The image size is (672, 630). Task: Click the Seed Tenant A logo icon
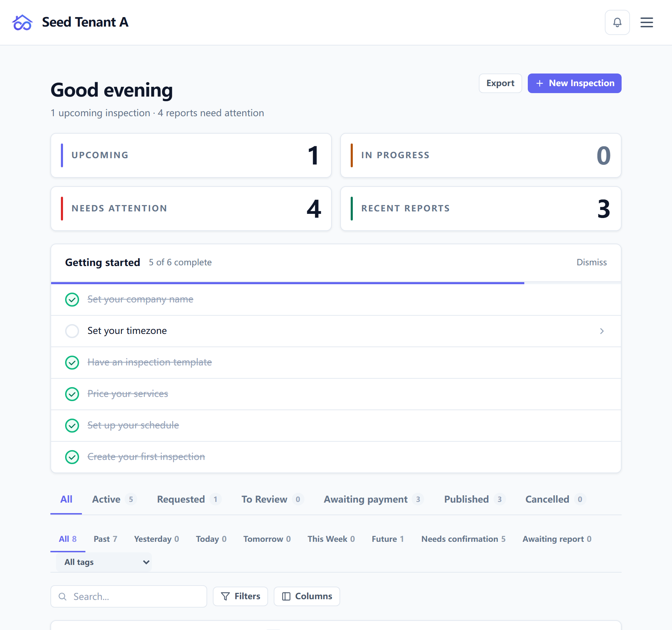22,22
